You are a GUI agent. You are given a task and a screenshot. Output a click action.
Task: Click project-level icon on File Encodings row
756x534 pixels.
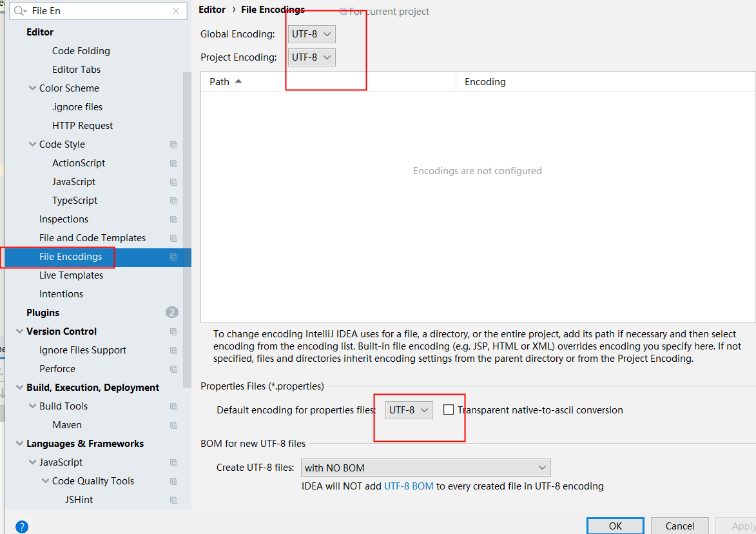tap(173, 257)
